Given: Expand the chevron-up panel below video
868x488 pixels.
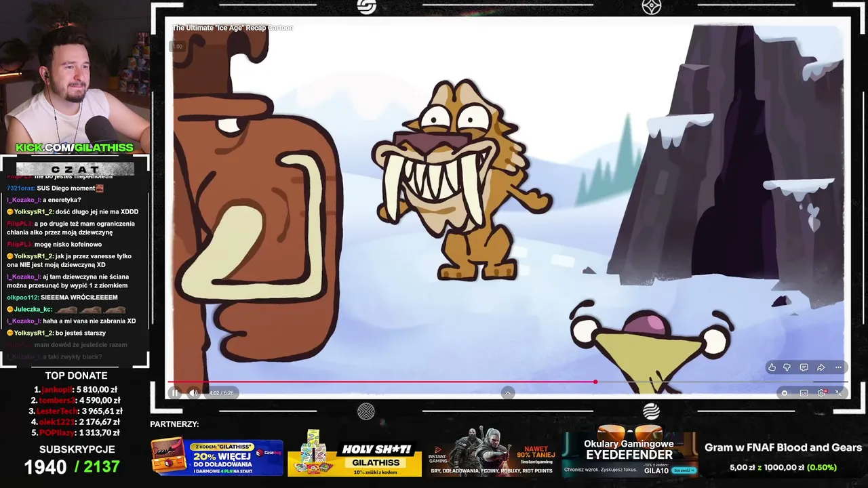Looking at the screenshot, I should click(x=507, y=393).
